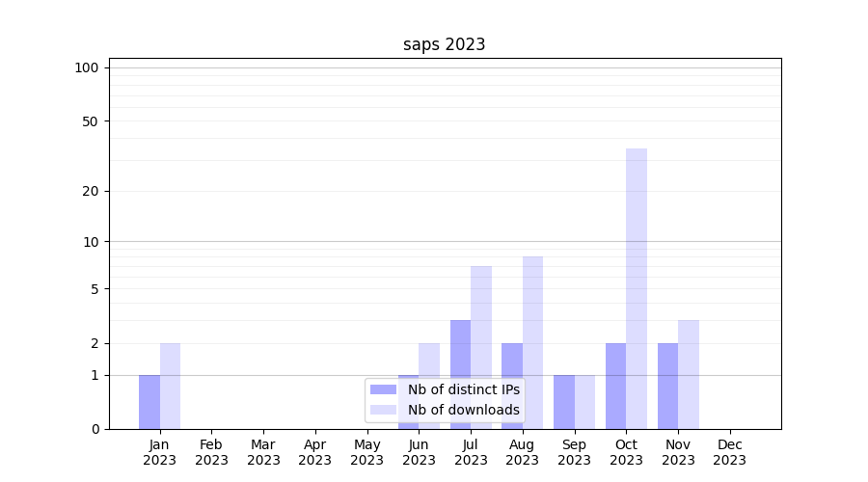Click the "Mar 2023" x-axis label

(263, 452)
